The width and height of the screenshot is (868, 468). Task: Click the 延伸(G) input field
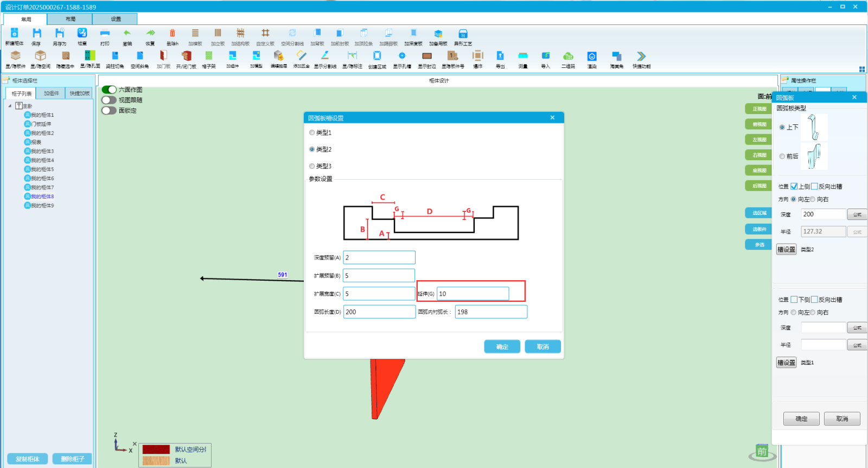[x=473, y=294]
